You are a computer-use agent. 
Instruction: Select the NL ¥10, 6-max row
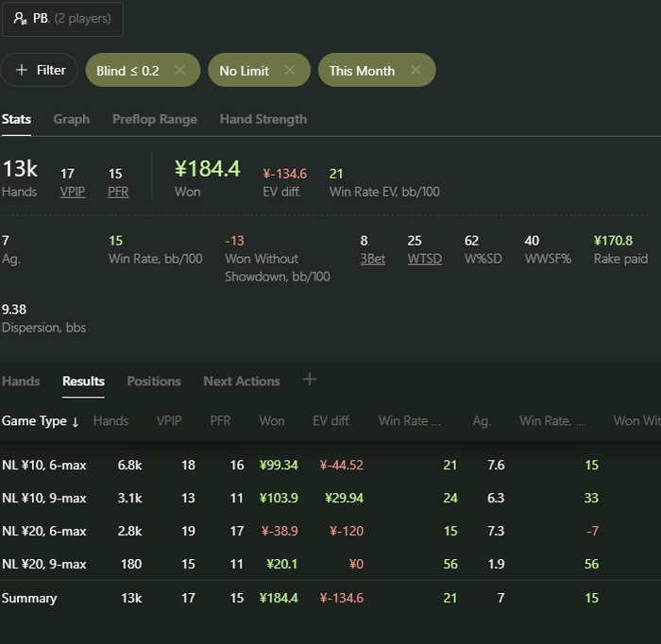coord(44,466)
